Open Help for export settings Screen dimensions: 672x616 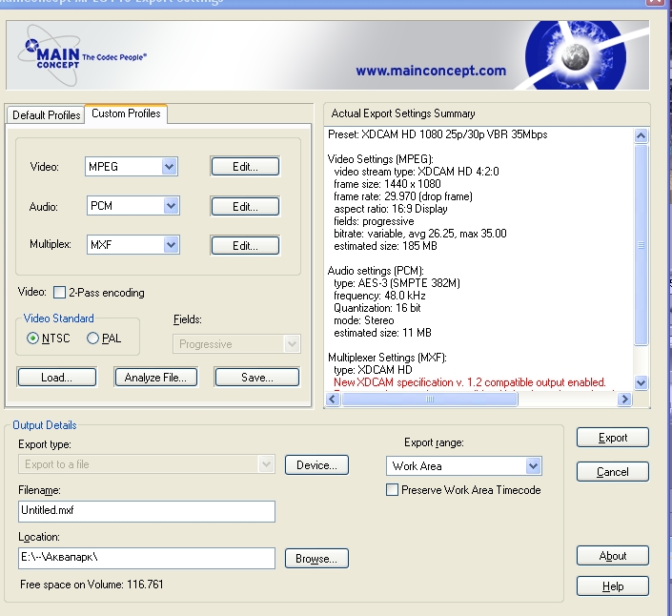(613, 586)
